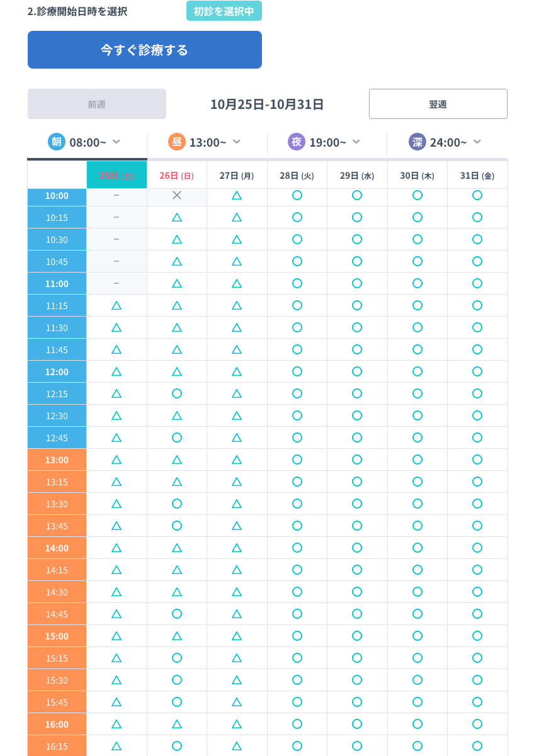
Task: Click the X mark at 10:00 on 26日
Action: [177, 196]
